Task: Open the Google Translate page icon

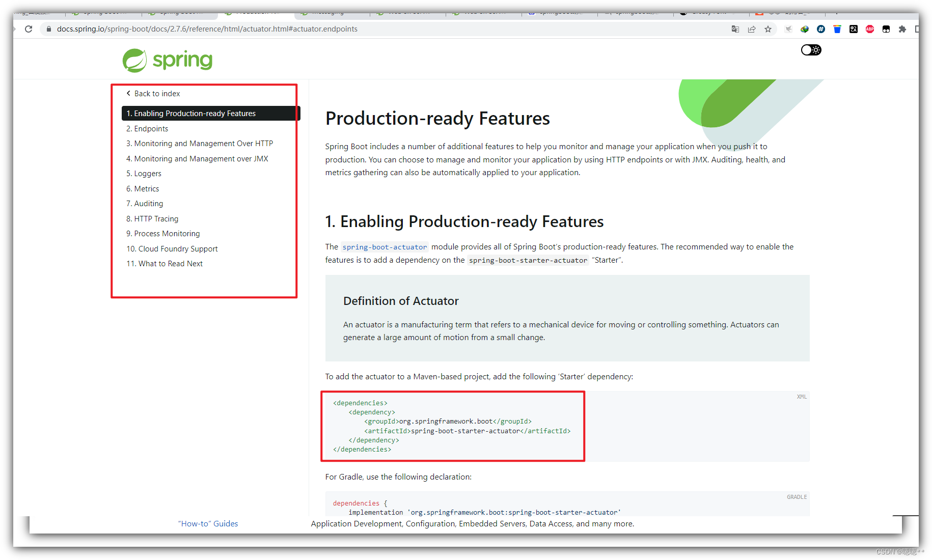Action: [x=735, y=29]
